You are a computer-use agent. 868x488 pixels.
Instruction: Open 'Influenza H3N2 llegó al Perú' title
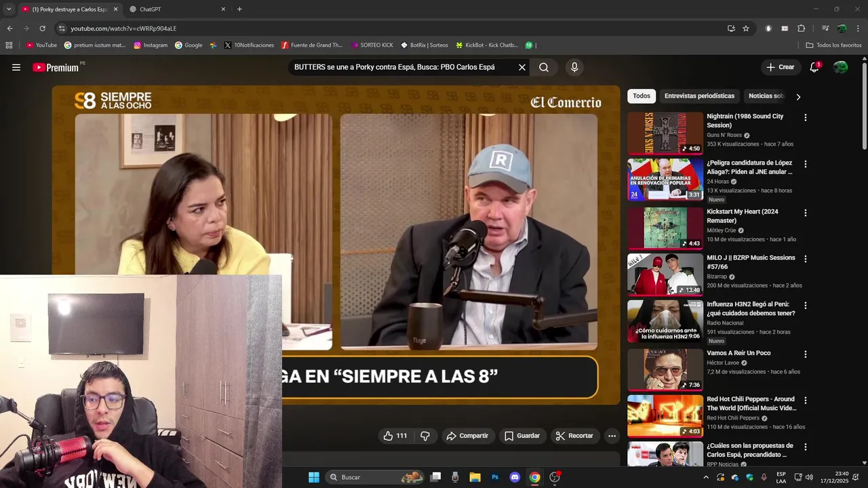pyautogui.click(x=751, y=309)
